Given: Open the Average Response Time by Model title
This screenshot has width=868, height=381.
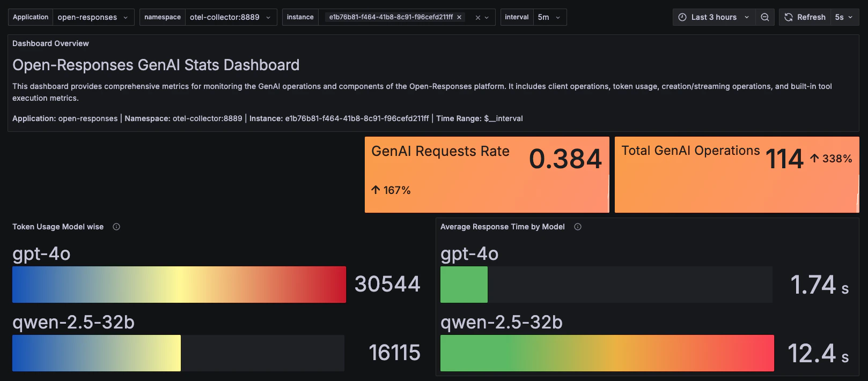Looking at the screenshot, I should [x=503, y=227].
